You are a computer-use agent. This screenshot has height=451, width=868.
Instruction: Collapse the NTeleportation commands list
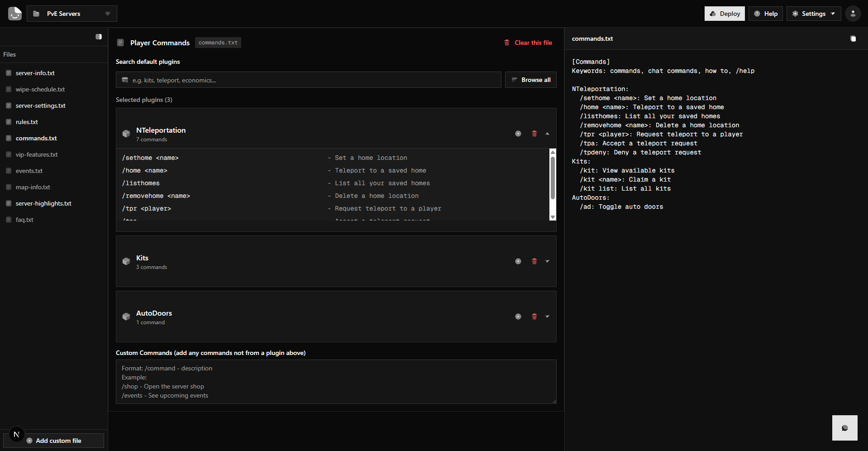point(547,134)
